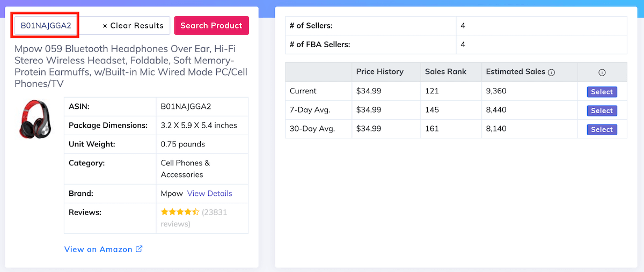Image resolution: width=644 pixels, height=272 pixels.
Task: Click the Clear Results button
Action: click(133, 25)
